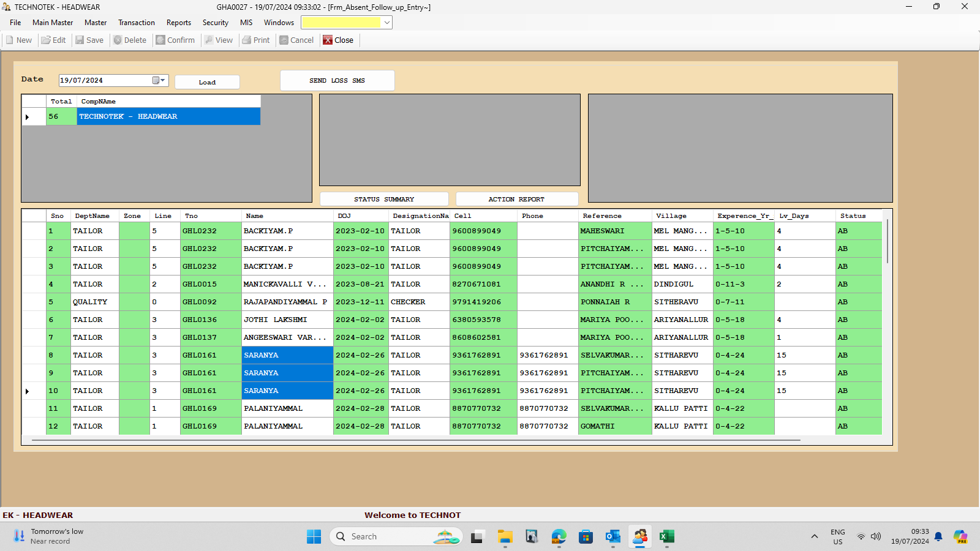This screenshot has height=551, width=980.
Task: Expand the yellow menu bar combo box
Action: pos(386,23)
